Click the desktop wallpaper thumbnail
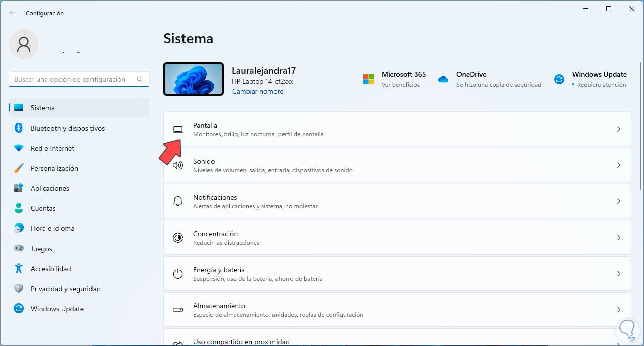 click(x=194, y=79)
